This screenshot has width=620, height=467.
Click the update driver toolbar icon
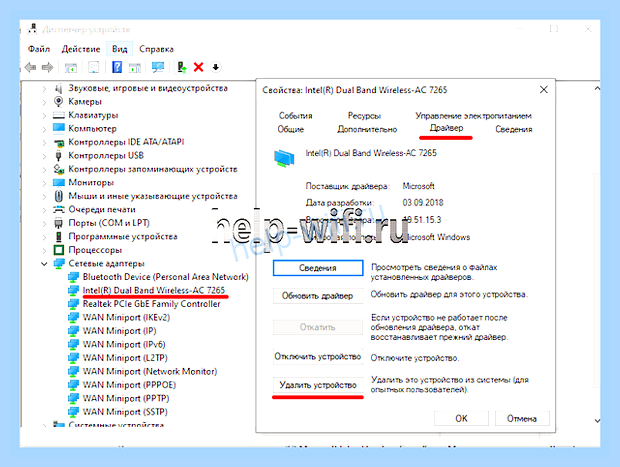(181, 67)
